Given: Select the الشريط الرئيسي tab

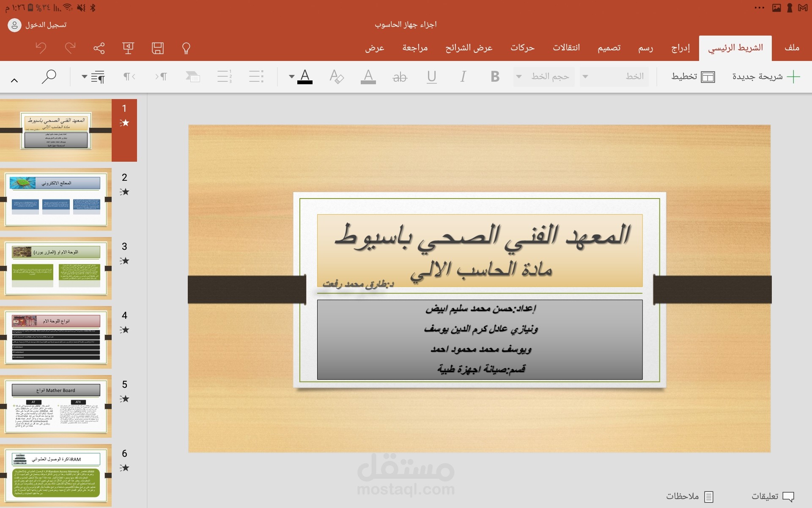Looking at the screenshot, I should tap(735, 48).
